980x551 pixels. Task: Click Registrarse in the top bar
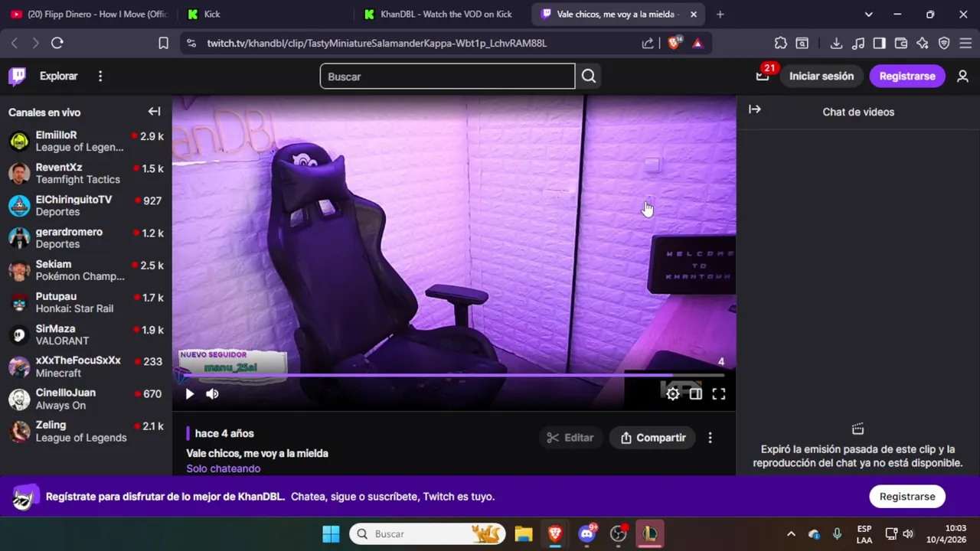[907, 76]
